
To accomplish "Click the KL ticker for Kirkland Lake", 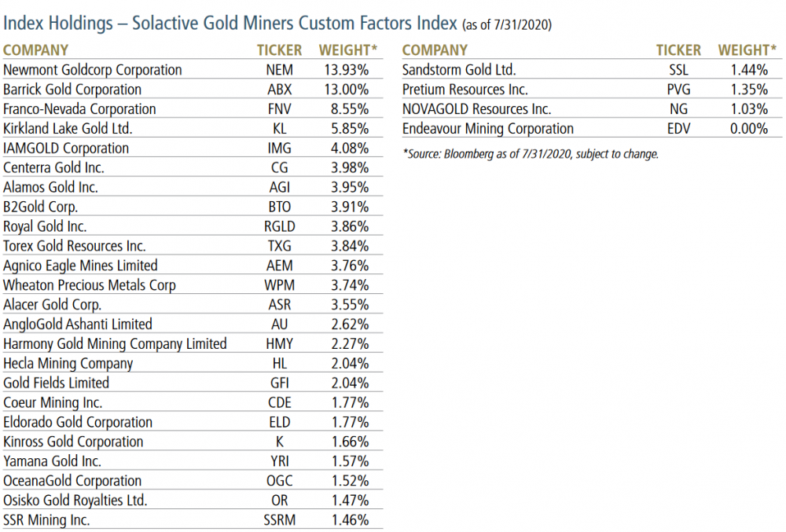I will click(279, 129).
